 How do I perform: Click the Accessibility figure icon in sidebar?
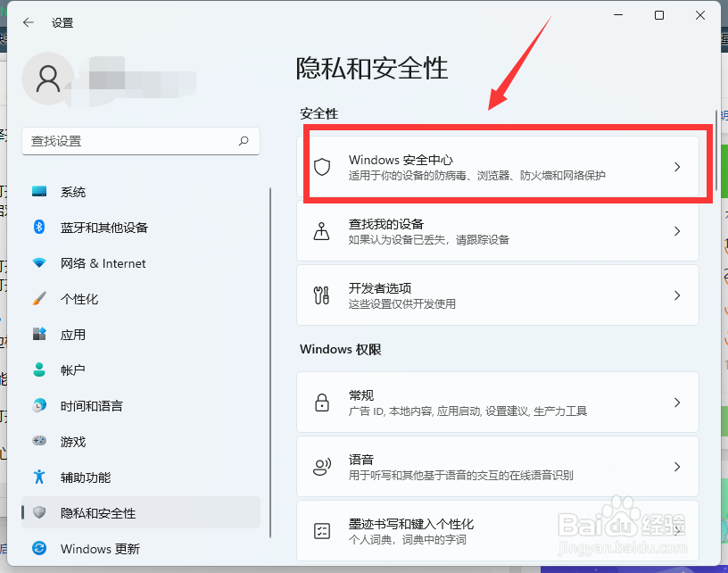(39, 477)
